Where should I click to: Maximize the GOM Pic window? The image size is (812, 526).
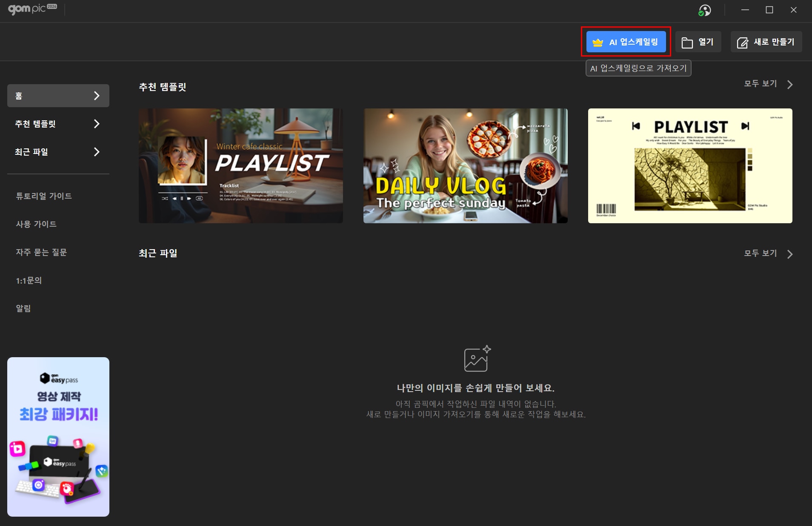769,10
